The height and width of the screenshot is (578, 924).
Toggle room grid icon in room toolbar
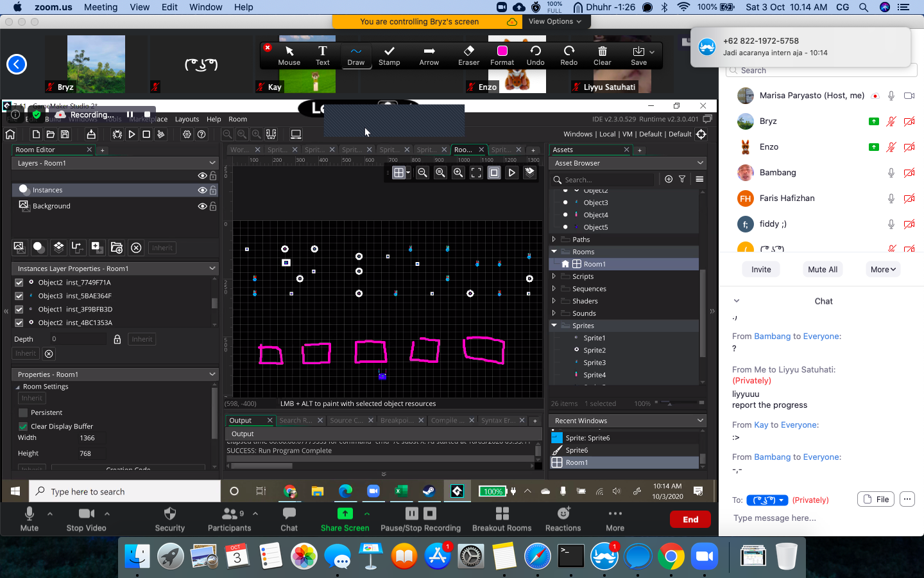(x=398, y=172)
